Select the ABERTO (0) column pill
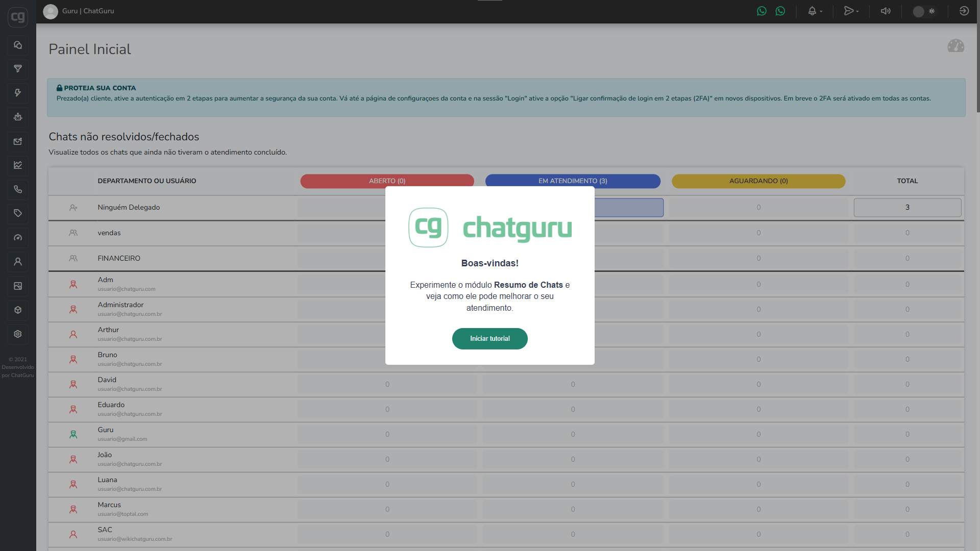 387,181
